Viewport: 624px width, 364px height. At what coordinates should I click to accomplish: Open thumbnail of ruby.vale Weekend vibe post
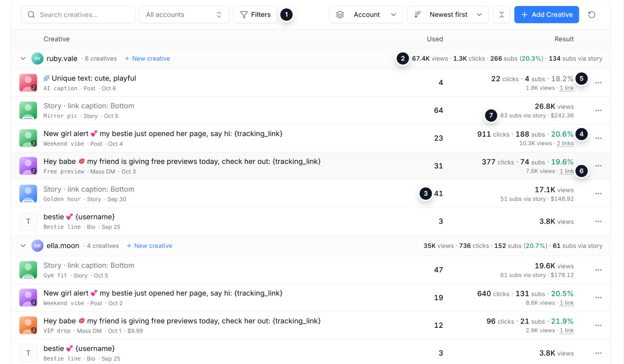[28, 138]
